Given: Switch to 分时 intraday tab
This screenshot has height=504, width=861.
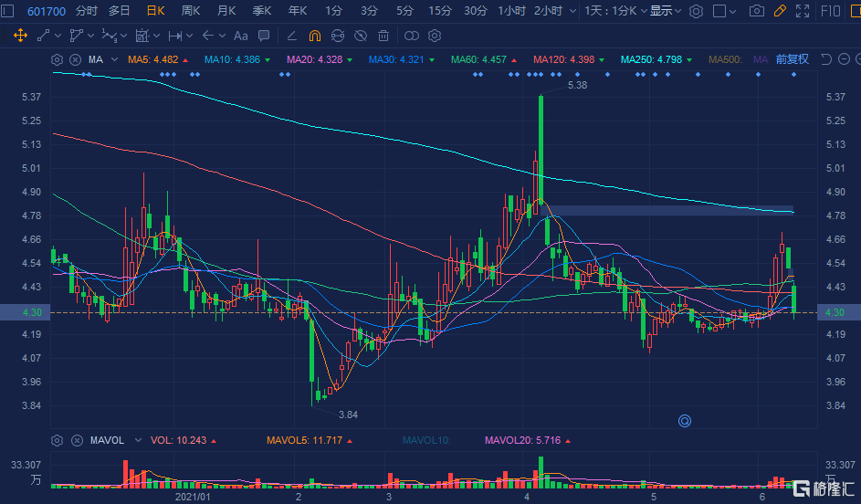Looking at the screenshot, I should [86, 11].
